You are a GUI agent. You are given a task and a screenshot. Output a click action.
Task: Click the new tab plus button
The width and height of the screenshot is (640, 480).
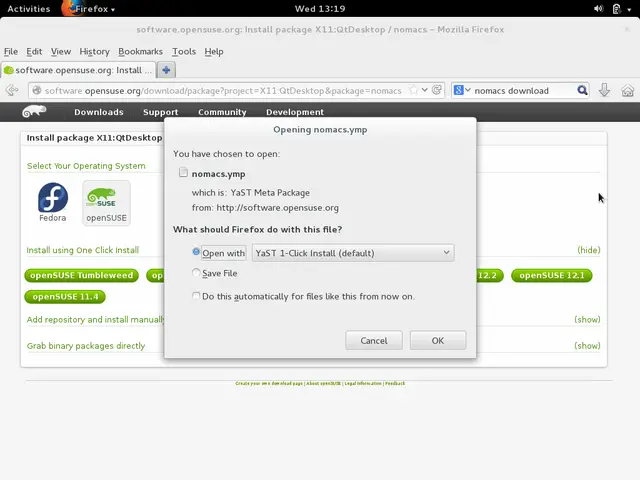pos(166,70)
